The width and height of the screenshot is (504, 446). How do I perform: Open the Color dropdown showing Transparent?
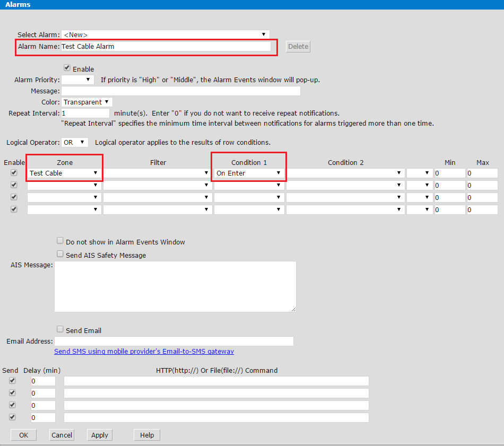[87, 102]
